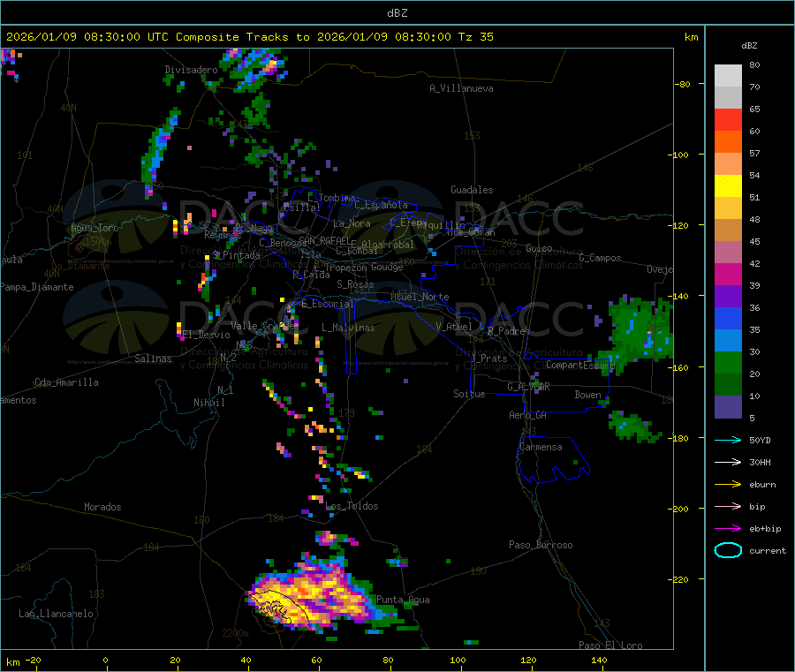Click the El_Desvio map label

(x=207, y=335)
